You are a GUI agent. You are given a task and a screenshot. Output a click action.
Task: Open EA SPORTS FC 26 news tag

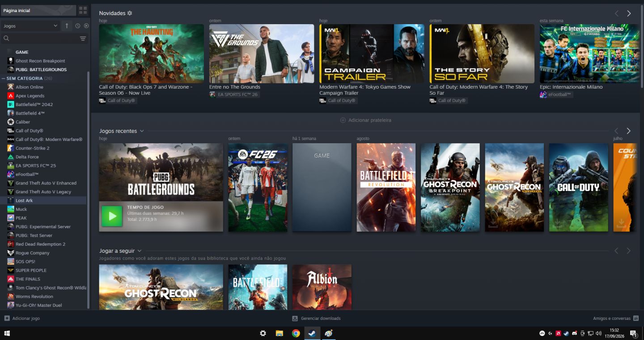234,95
